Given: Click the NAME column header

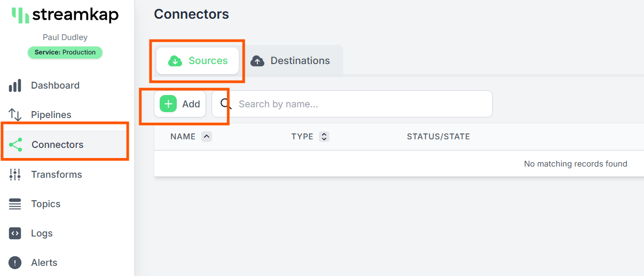Looking at the screenshot, I should tap(183, 137).
